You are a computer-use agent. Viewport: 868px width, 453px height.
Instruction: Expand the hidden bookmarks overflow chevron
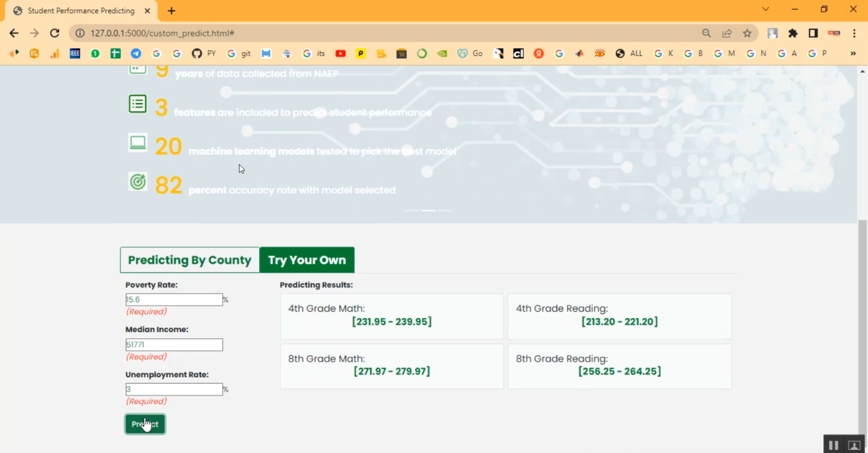point(853,53)
